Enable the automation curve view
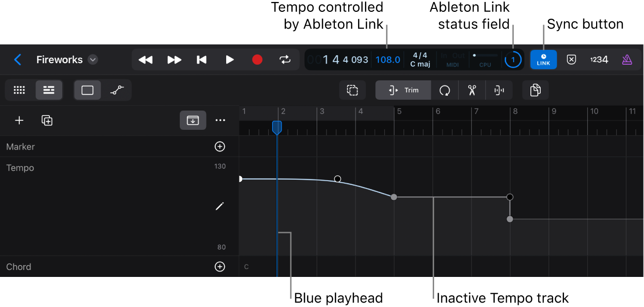Screen dimensions: 644x307 point(117,90)
